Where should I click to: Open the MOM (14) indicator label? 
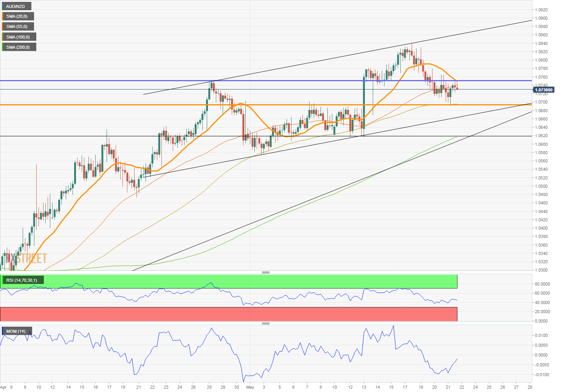click(17, 331)
